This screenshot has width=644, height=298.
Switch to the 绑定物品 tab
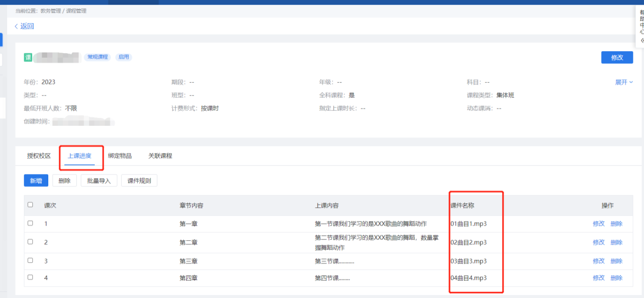(x=120, y=156)
